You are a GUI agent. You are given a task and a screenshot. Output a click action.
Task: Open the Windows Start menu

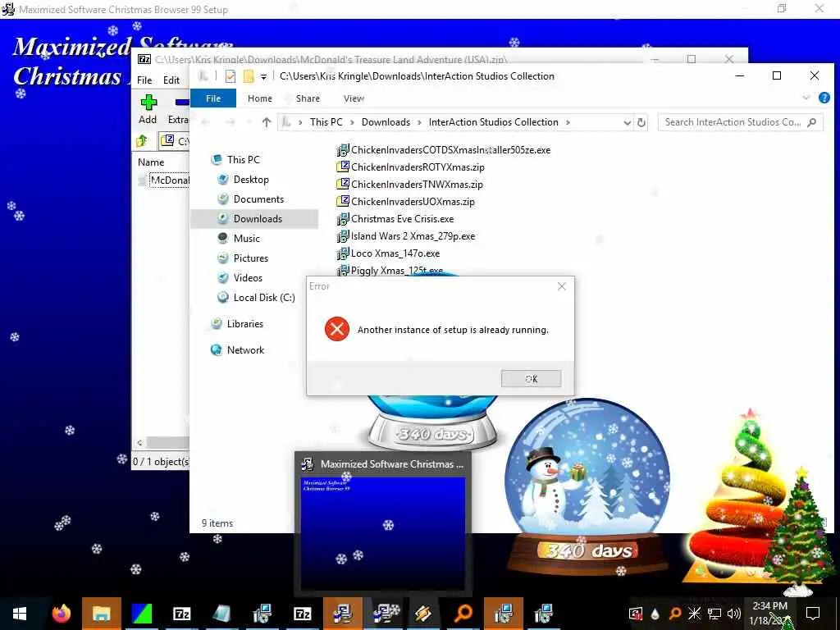pyautogui.click(x=20, y=614)
